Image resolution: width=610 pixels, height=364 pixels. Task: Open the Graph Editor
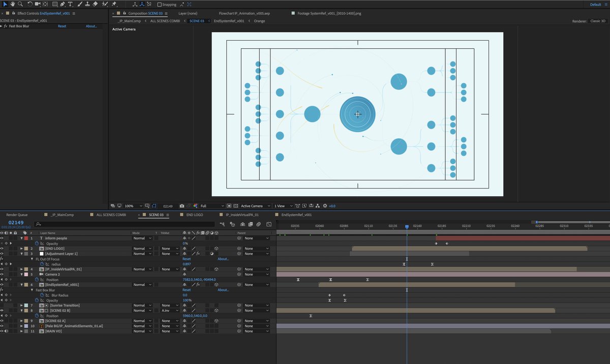[269, 224]
